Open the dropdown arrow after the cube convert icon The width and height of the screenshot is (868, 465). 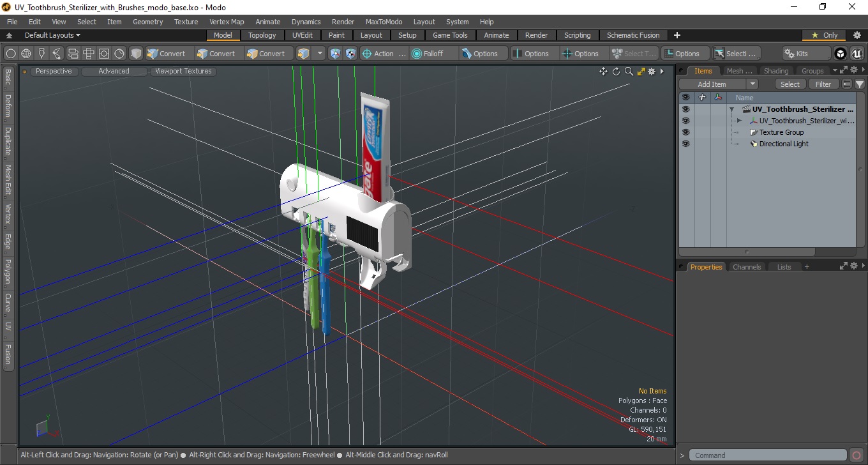click(x=320, y=54)
